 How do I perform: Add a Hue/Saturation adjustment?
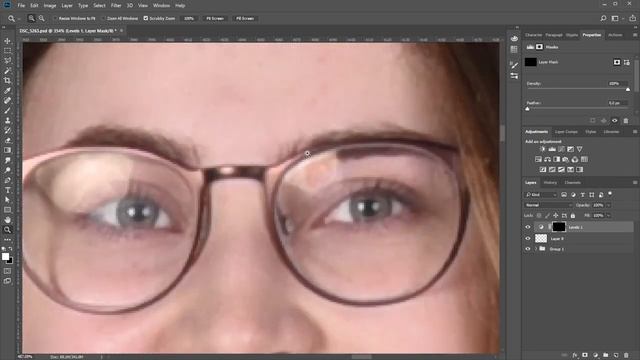point(538,159)
